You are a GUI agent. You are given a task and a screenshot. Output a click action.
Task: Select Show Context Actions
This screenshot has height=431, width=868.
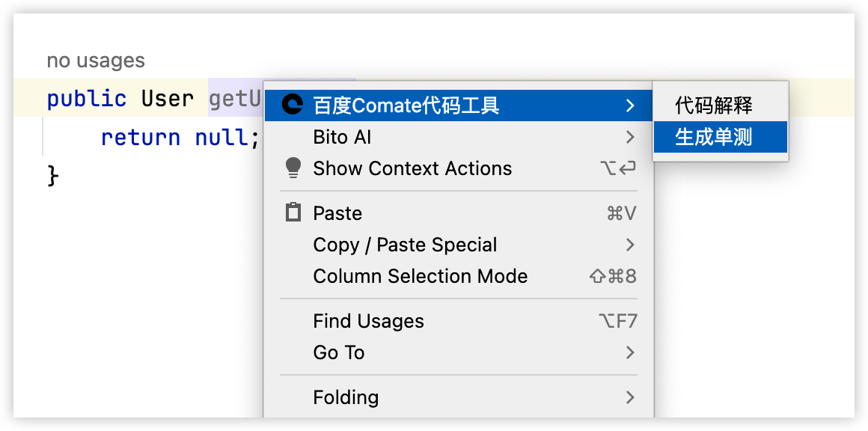(459, 168)
